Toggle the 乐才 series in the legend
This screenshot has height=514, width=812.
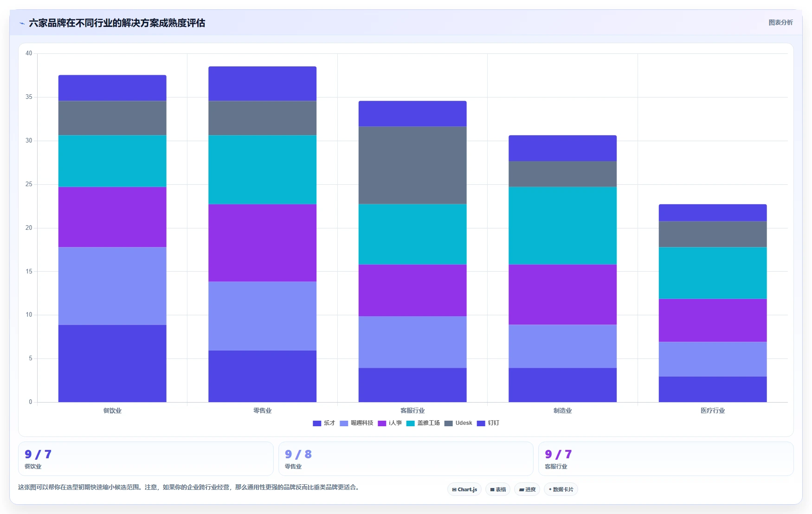pos(324,423)
